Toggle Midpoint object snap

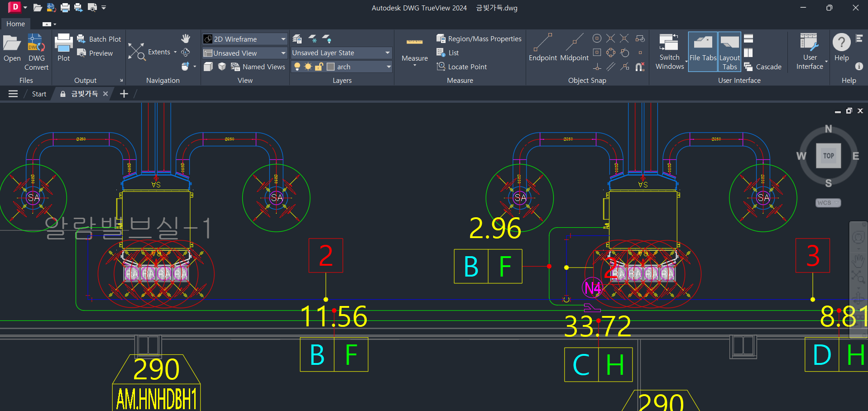tap(574, 48)
